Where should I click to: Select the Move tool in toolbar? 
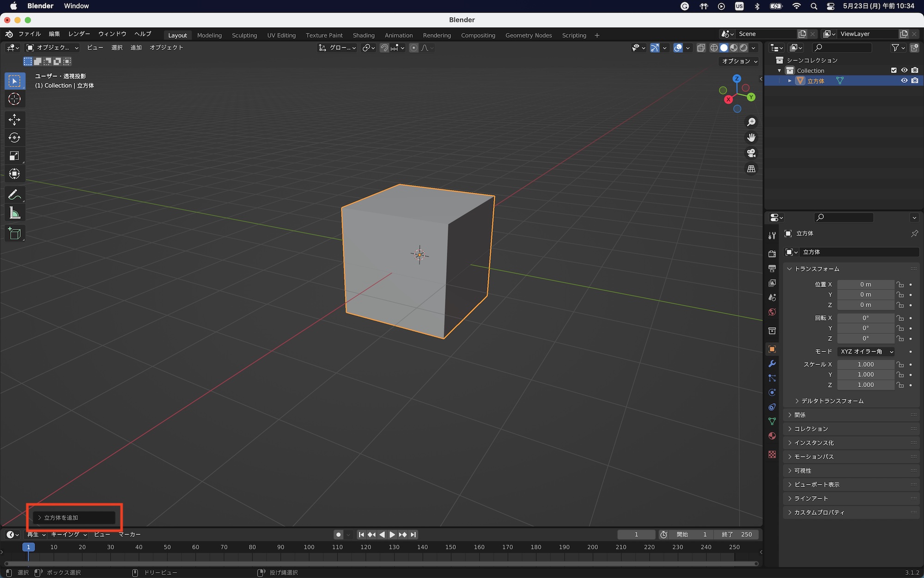pyautogui.click(x=14, y=120)
